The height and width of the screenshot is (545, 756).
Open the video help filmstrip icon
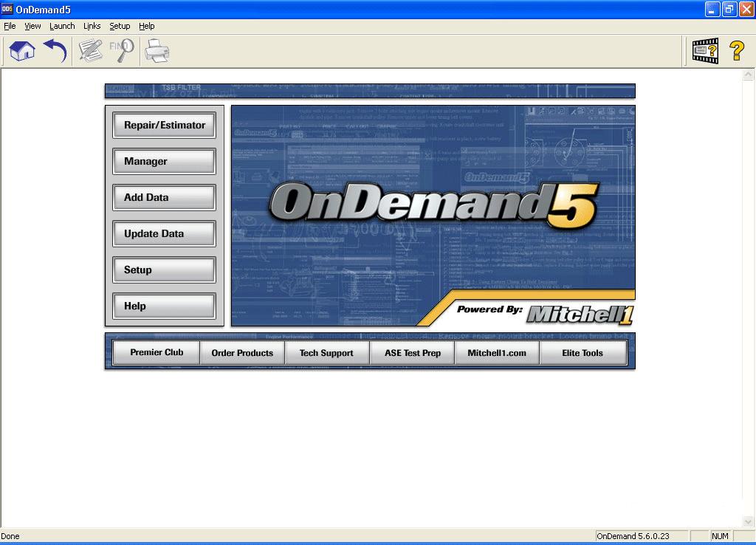pyautogui.click(x=705, y=51)
